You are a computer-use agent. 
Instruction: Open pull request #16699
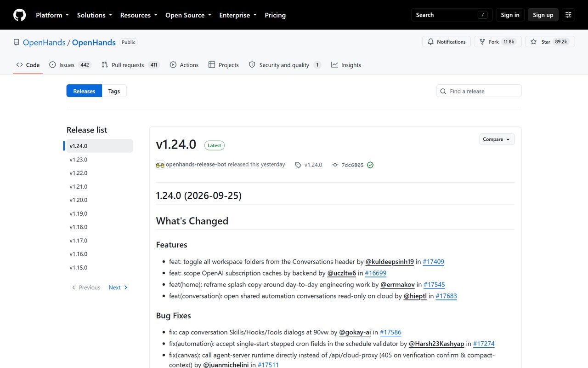(x=375, y=273)
